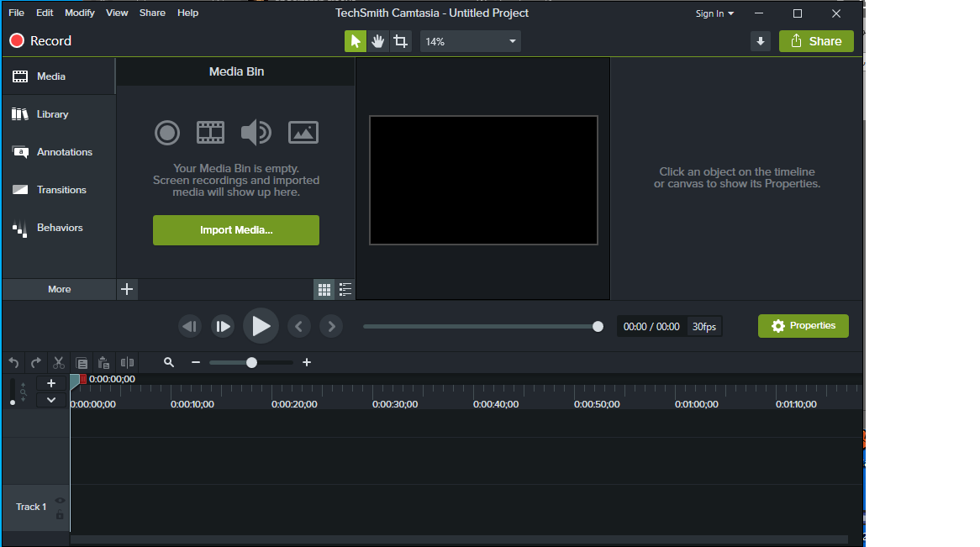Screen dimensions: 980x547
Task: Click the record circle icon in Media Bin
Action: pyautogui.click(x=167, y=133)
